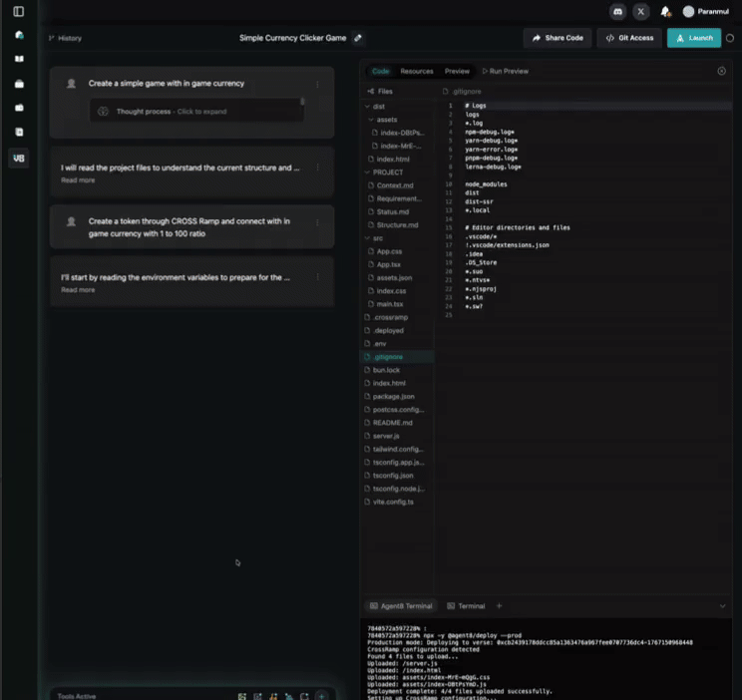Open main.tsx file
The height and width of the screenshot is (700, 742).
(390, 304)
